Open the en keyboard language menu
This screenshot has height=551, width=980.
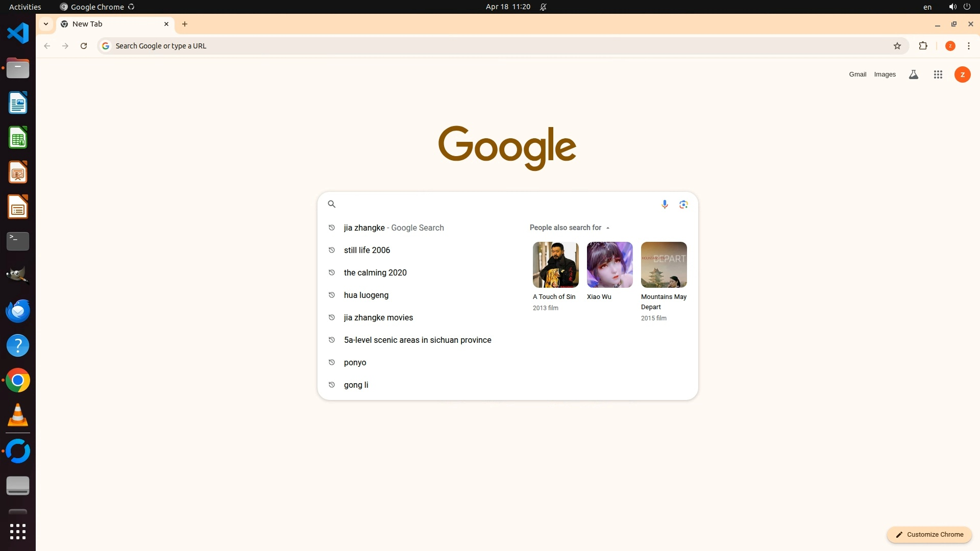(x=927, y=7)
